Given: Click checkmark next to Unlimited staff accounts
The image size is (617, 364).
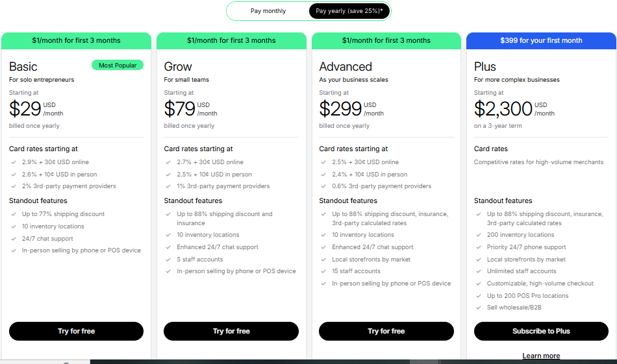Looking at the screenshot, I should [x=479, y=271].
